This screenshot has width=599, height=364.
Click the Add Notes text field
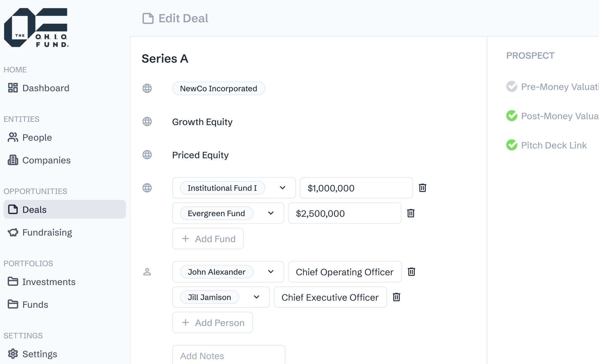tap(228, 356)
